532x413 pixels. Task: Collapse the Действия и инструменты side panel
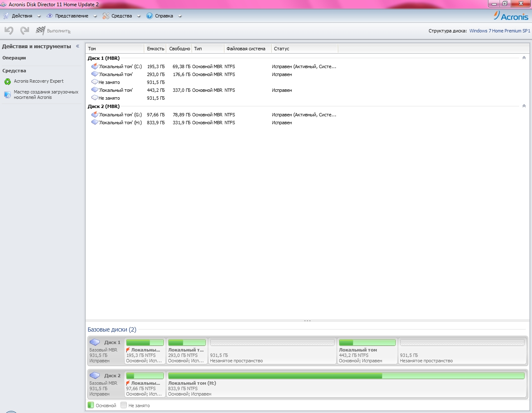(x=77, y=46)
